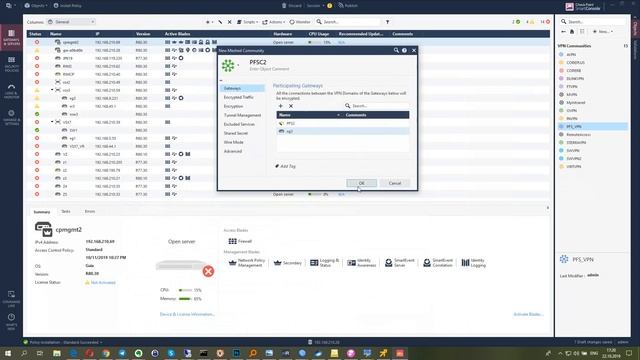Click the remove gateway X icon in dialog
This screenshot has width=640, height=360.
tap(291, 106)
